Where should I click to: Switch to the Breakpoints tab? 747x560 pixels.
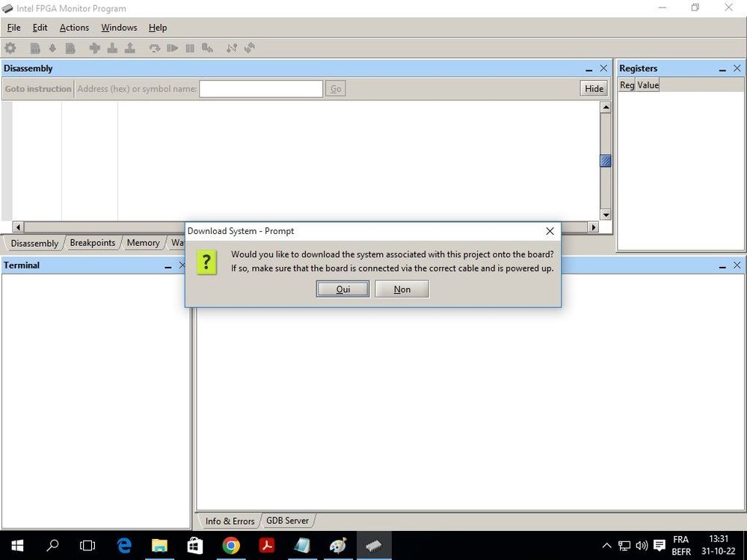pos(93,243)
